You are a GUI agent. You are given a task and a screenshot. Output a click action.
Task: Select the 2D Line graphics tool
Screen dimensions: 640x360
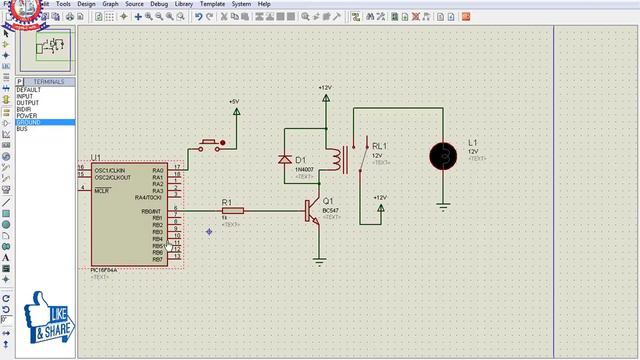click(x=6, y=202)
